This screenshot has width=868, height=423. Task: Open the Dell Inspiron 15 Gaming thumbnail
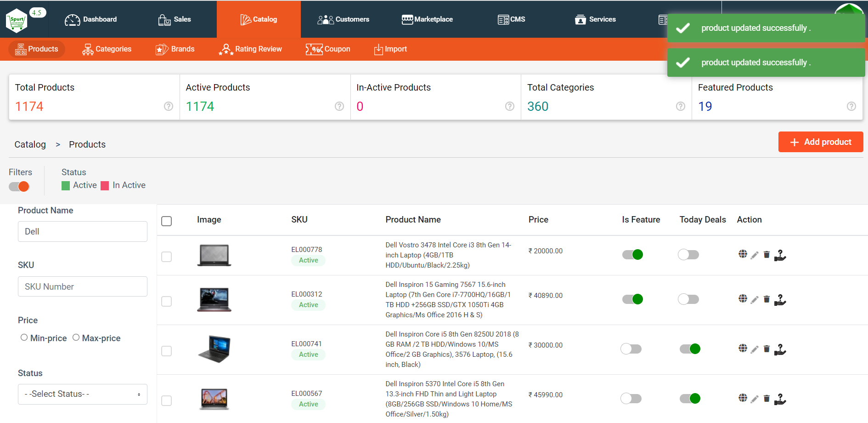coord(214,300)
